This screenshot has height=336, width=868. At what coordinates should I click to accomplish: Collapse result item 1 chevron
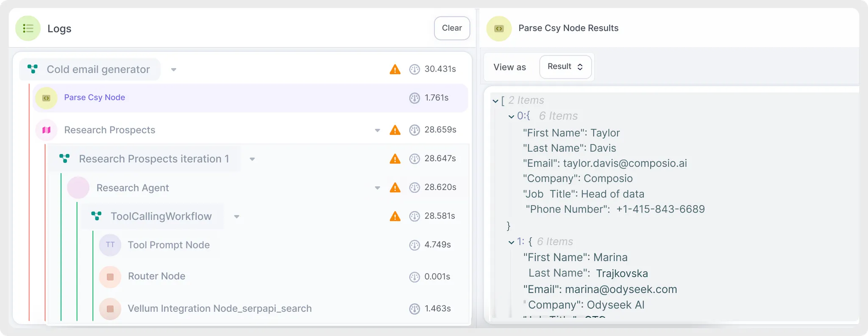511,242
